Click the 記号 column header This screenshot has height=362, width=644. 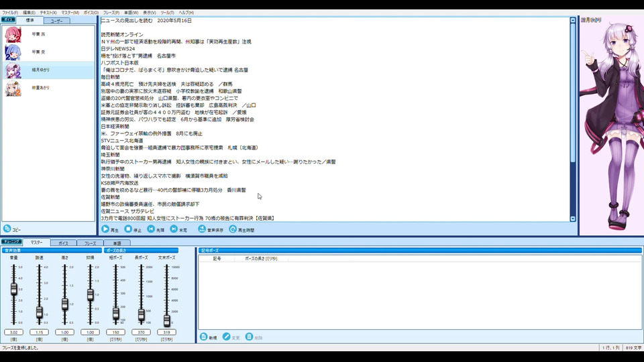coord(217,259)
